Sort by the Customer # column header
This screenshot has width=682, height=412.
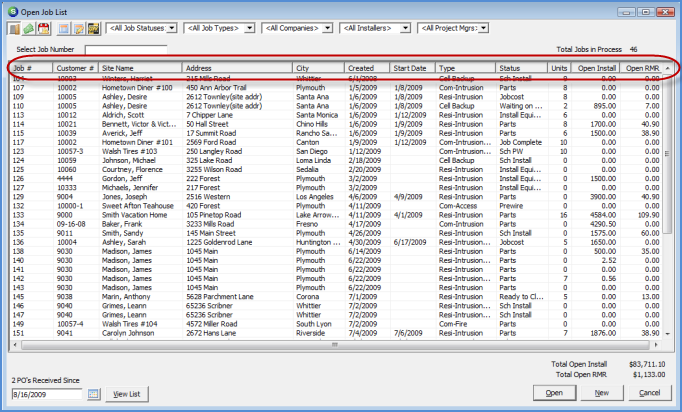coord(76,68)
